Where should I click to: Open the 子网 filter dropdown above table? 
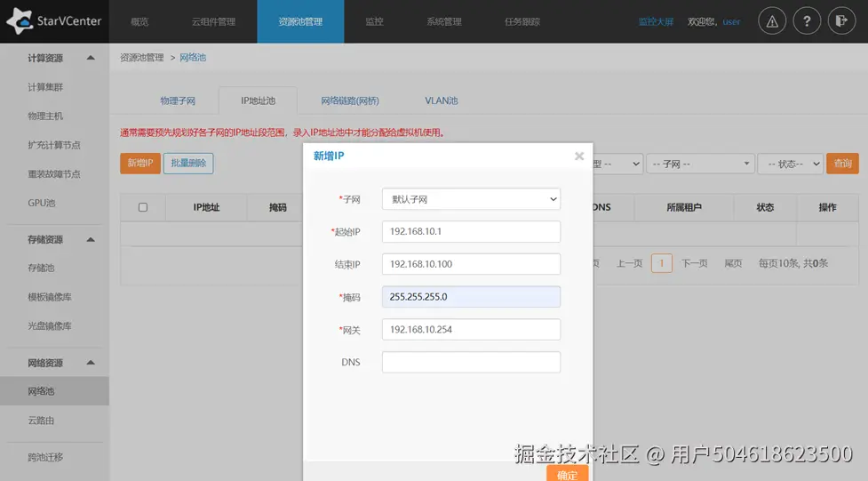coord(700,164)
